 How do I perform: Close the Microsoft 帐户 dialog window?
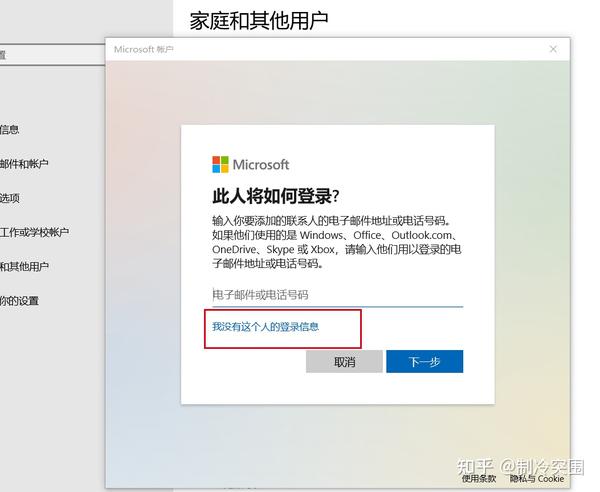[553, 49]
